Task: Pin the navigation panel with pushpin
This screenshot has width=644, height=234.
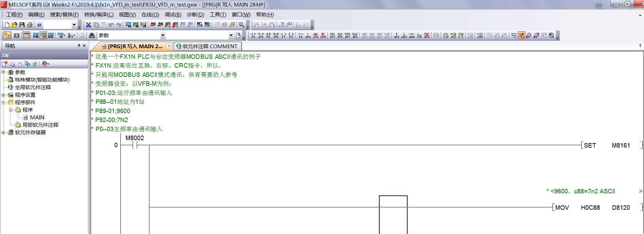Action: tap(79, 46)
